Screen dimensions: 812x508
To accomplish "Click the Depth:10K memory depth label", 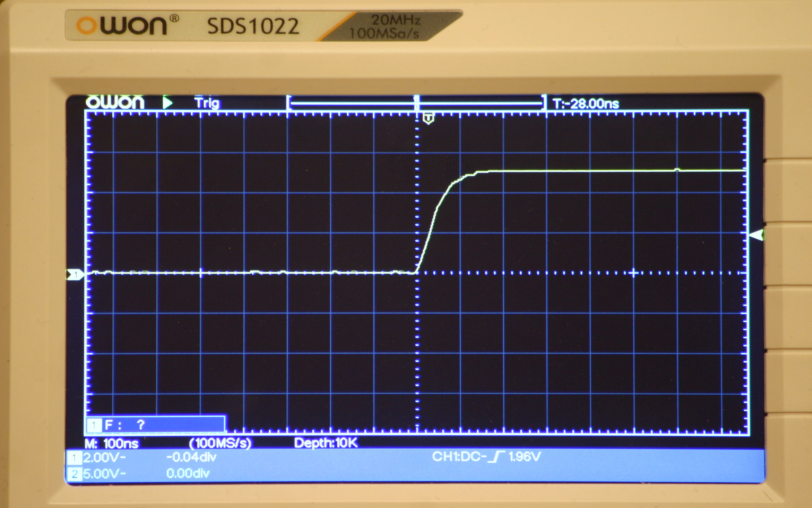I will pos(326,443).
